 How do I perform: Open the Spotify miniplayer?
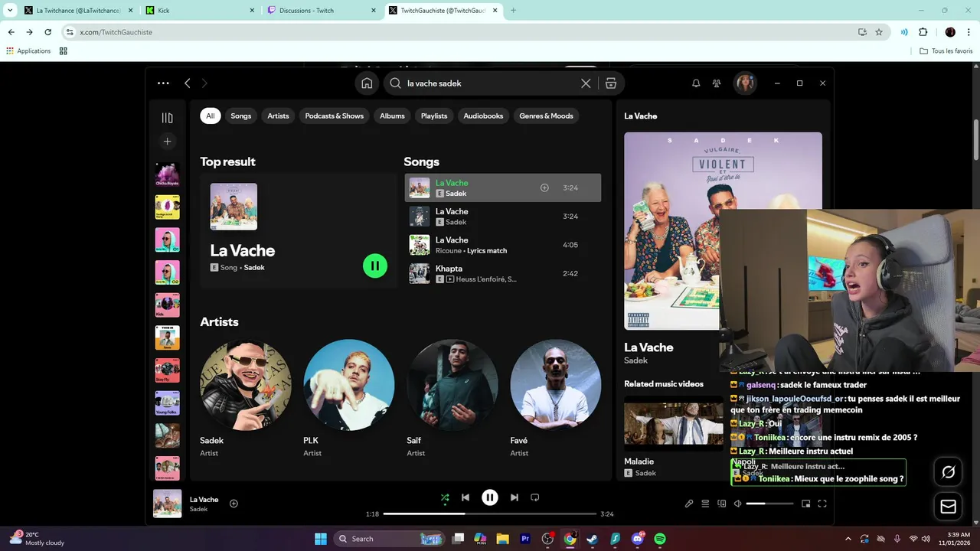(x=805, y=504)
